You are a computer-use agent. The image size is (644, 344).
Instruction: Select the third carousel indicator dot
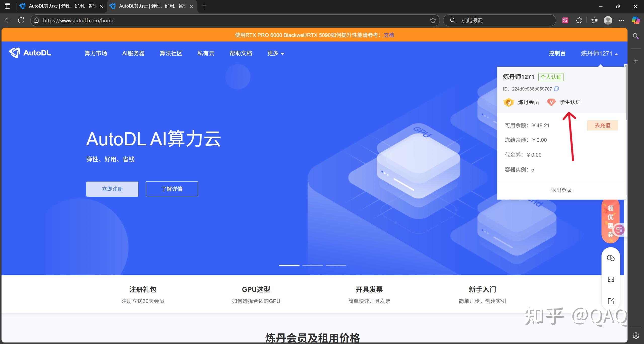(336, 265)
